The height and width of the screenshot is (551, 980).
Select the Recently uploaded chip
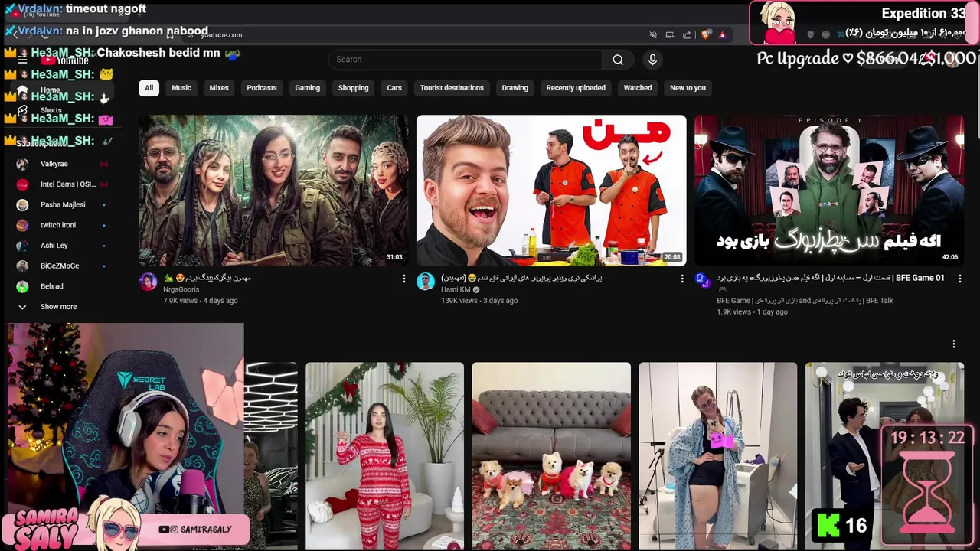pyautogui.click(x=576, y=88)
